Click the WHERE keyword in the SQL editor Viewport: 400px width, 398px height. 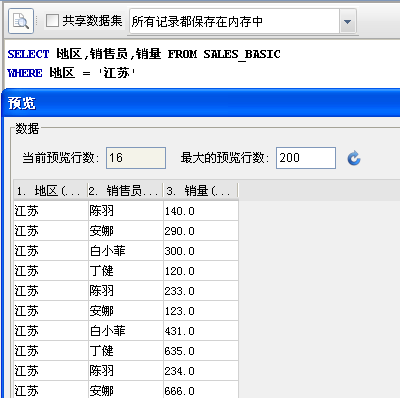tap(25, 73)
